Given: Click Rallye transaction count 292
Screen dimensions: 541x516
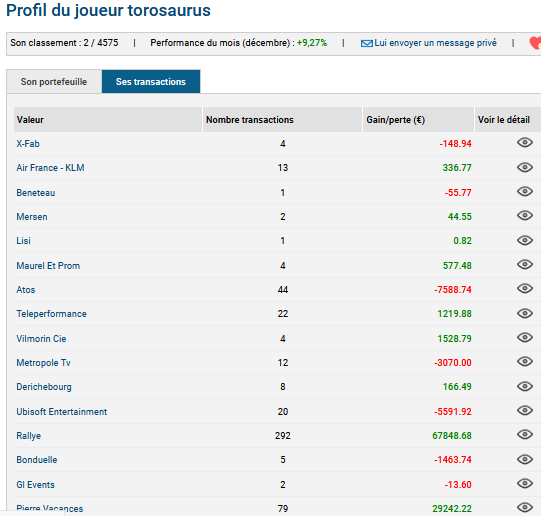Looking at the screenshot, I should coord(283,436).
